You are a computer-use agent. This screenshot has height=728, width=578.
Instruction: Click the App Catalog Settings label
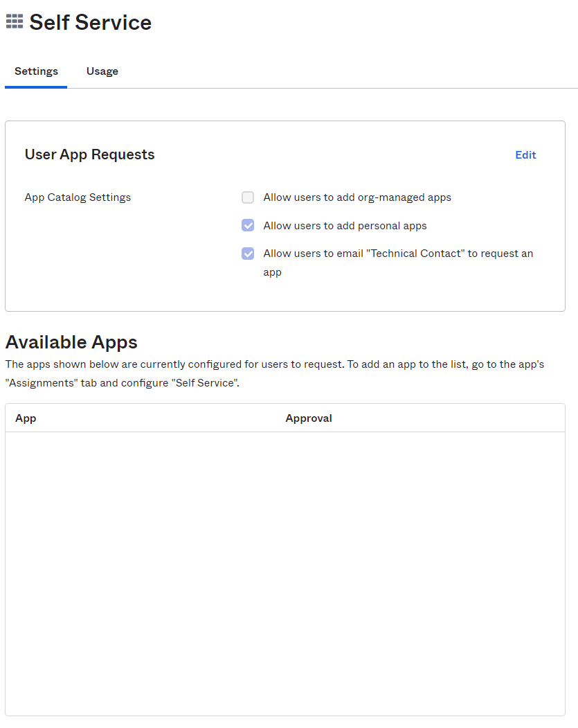pyautogui.click(x=78, y=197)
